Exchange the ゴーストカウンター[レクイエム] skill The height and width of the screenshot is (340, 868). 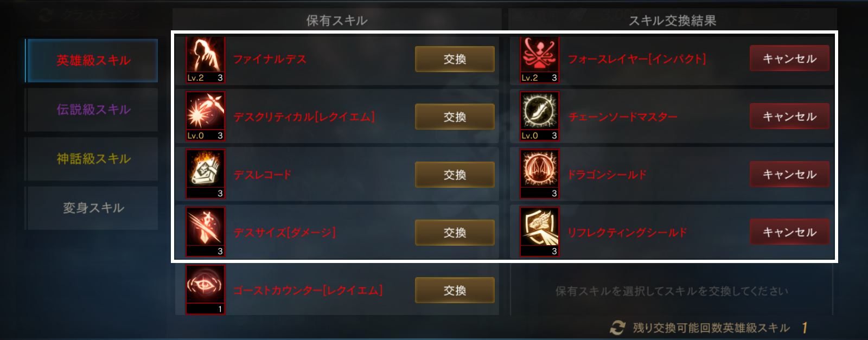click(x=455, y=290)
